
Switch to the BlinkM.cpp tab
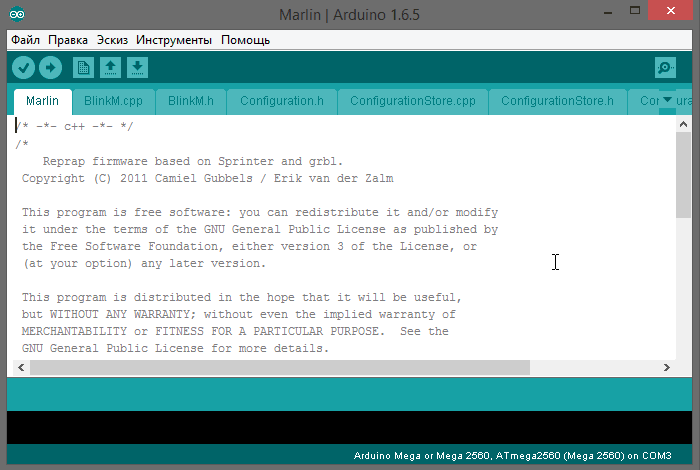(113, 101)
